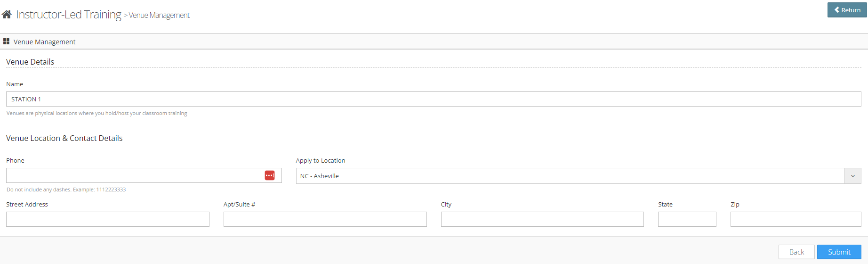Submit the venue form
Image resolution: width=868 pixels, height=264 pixels.
[x=839, y=252]
